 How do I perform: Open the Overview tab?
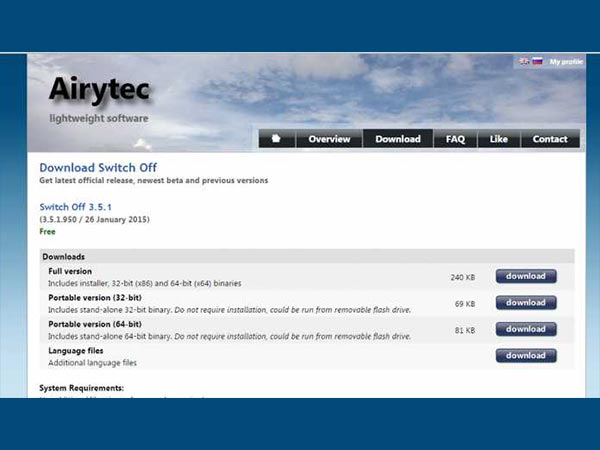pos(329,139)
